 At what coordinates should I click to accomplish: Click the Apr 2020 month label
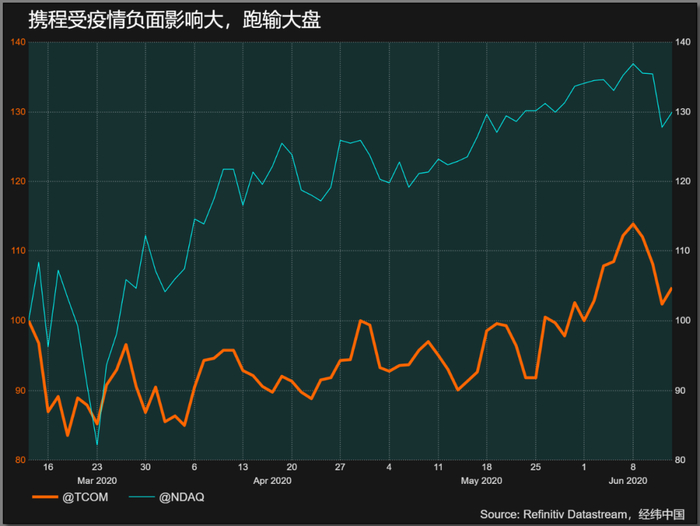tap(272, 480)
